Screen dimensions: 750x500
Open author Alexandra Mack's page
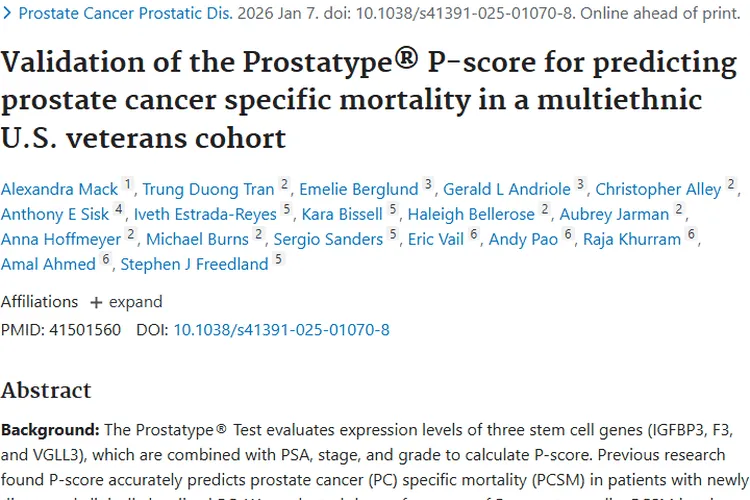(x=59, y=189)
